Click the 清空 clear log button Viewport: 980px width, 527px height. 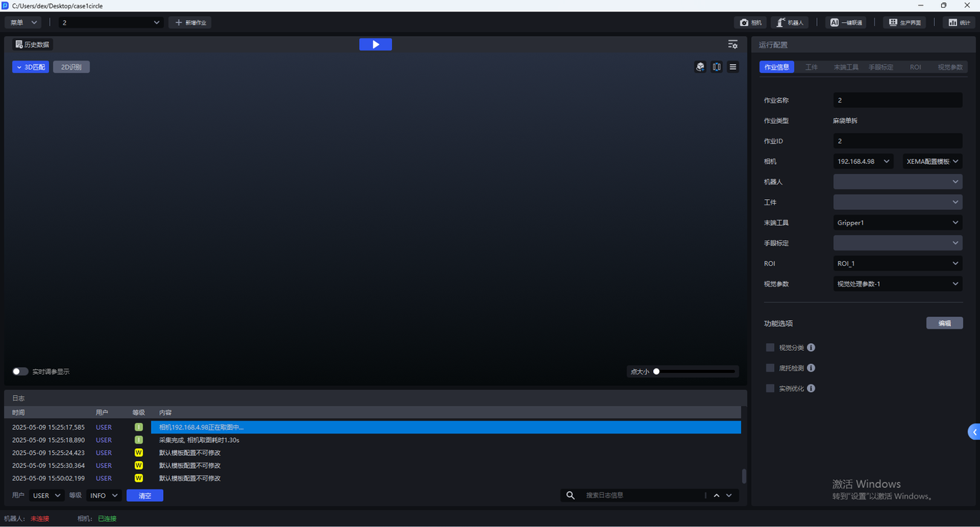pyautogui.click(x=145, y=496)
